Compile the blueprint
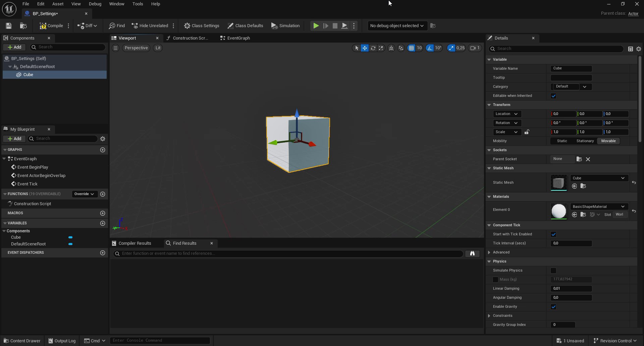 click(x=51, y=26)
